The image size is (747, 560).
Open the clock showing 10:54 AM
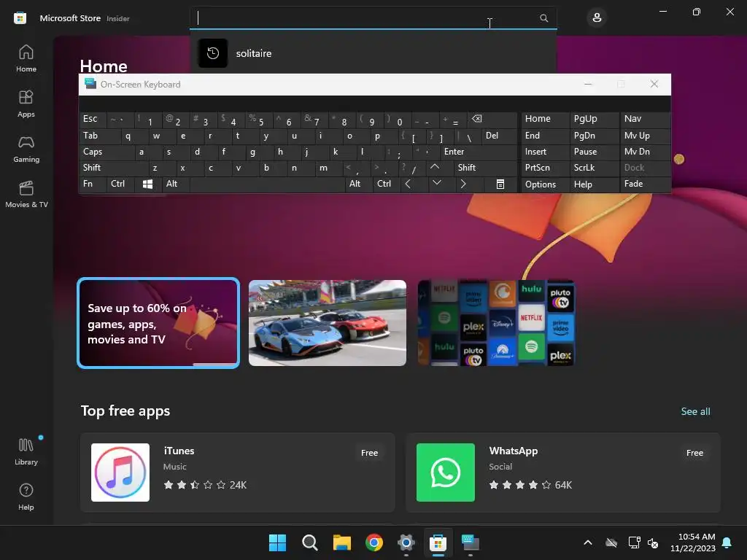[x=693, y=542]
